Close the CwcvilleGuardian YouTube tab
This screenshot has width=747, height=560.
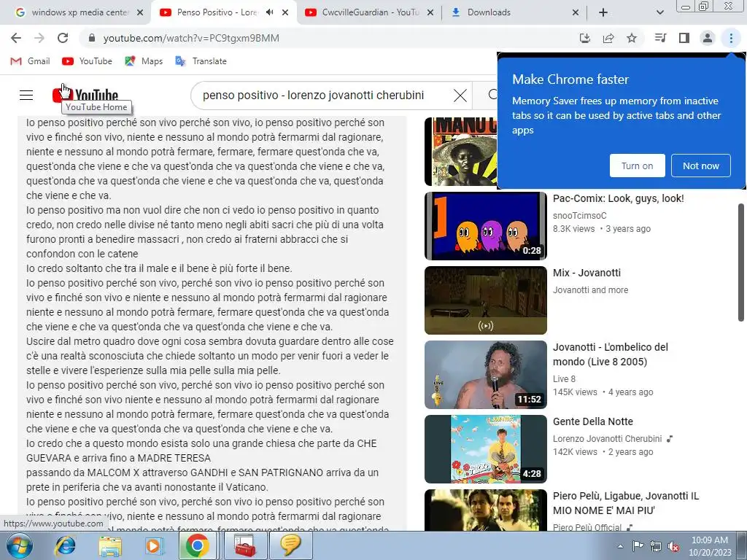tap(430, 12)
